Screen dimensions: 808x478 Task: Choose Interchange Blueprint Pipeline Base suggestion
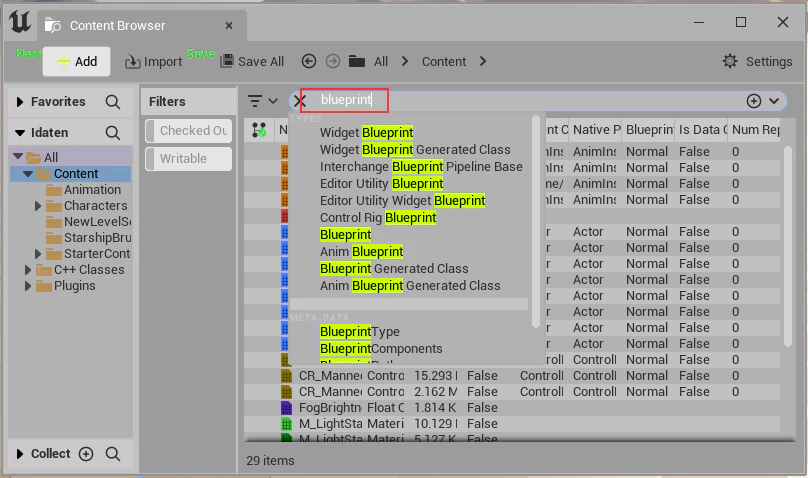421,167
